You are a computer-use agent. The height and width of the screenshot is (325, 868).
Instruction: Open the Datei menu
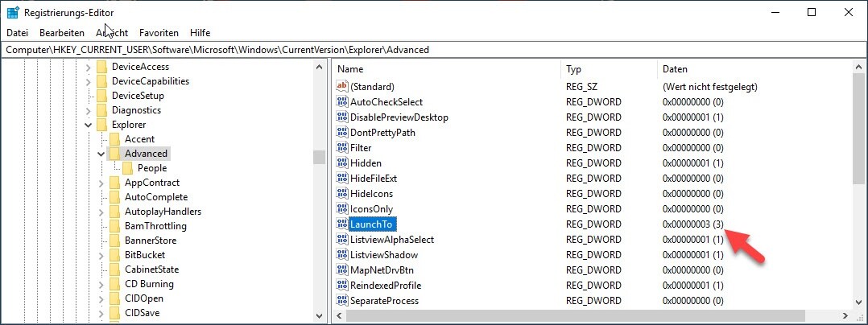(17, 33)
